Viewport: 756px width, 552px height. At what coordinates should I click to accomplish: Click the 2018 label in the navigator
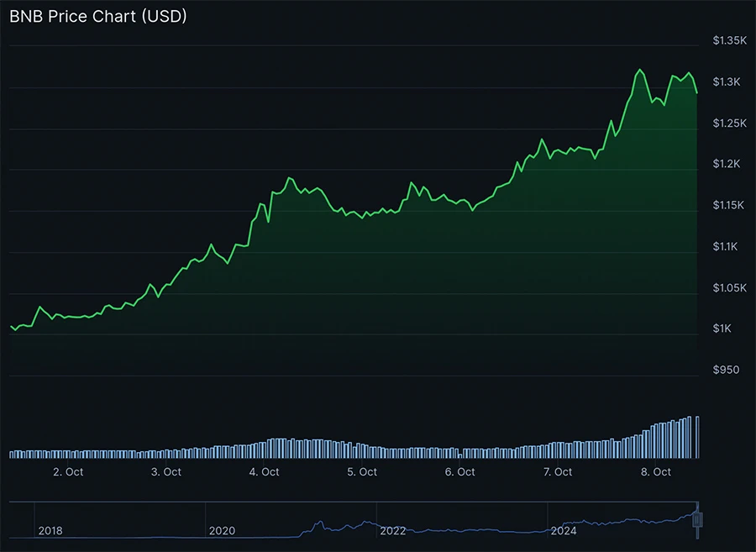click(50, 531)
